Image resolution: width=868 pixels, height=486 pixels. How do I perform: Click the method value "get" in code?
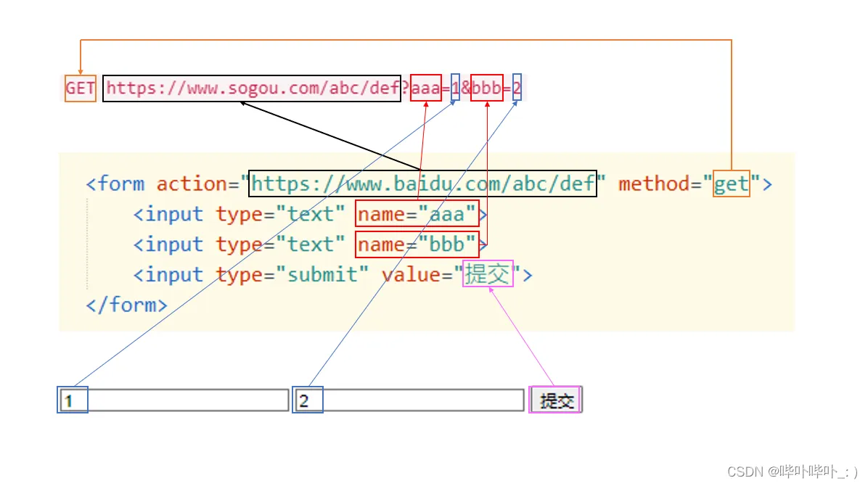732,184
